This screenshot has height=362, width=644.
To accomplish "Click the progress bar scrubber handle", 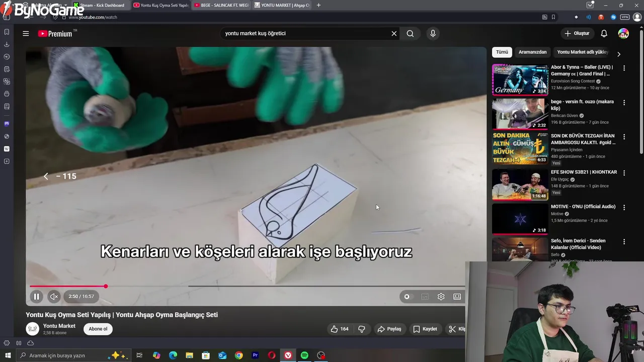I will [x=106, y=286].
